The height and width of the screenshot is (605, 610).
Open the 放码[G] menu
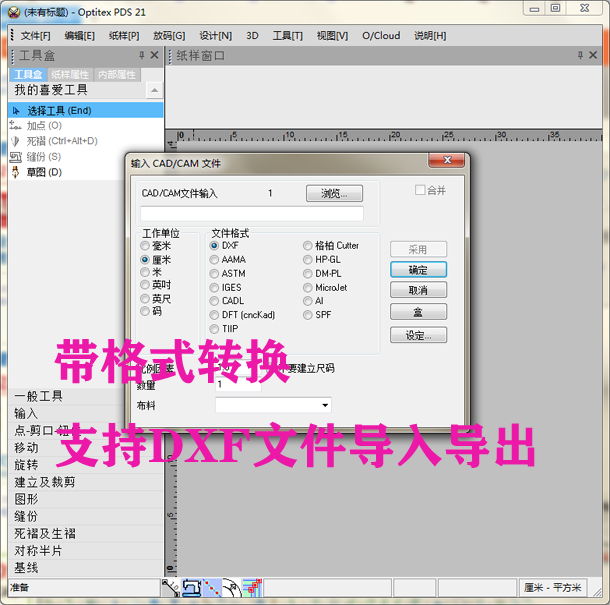click(169, 36)
